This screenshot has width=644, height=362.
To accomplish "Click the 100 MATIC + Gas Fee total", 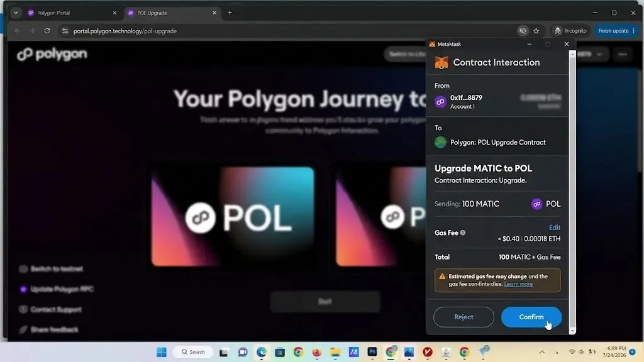I will point(530,257).
